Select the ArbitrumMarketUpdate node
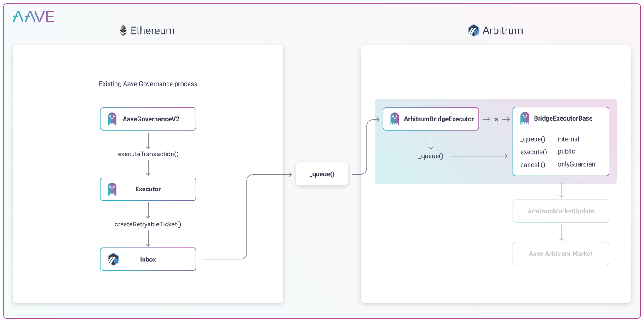Image resolution: width=644 pixels, height=322 pixels. [561, 211]
